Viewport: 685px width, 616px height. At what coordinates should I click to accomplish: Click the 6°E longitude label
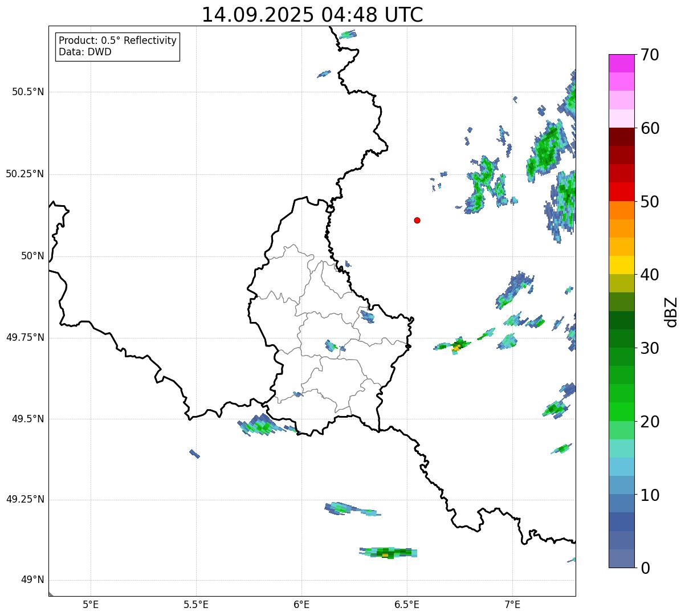[301, 604]
